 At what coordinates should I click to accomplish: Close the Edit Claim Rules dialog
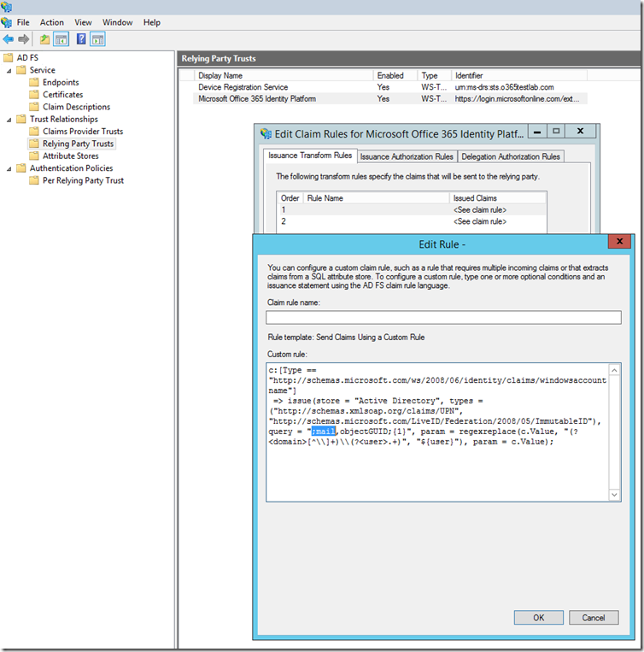click(581, 132)
